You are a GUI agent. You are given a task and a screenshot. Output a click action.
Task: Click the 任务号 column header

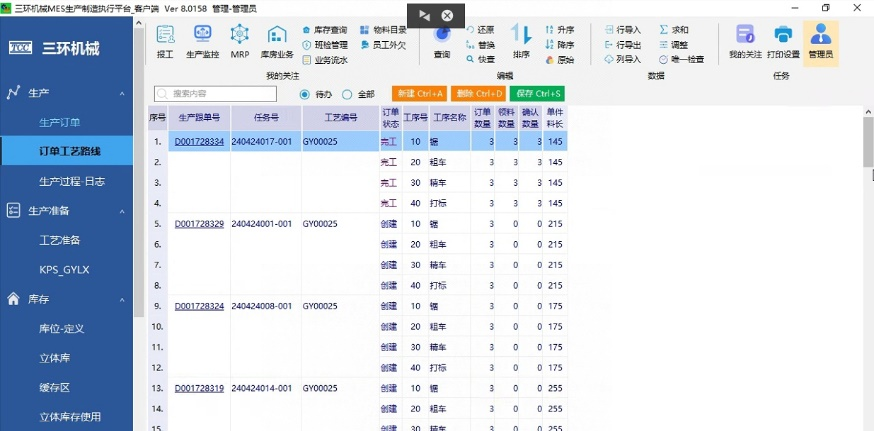pos(266,118)
